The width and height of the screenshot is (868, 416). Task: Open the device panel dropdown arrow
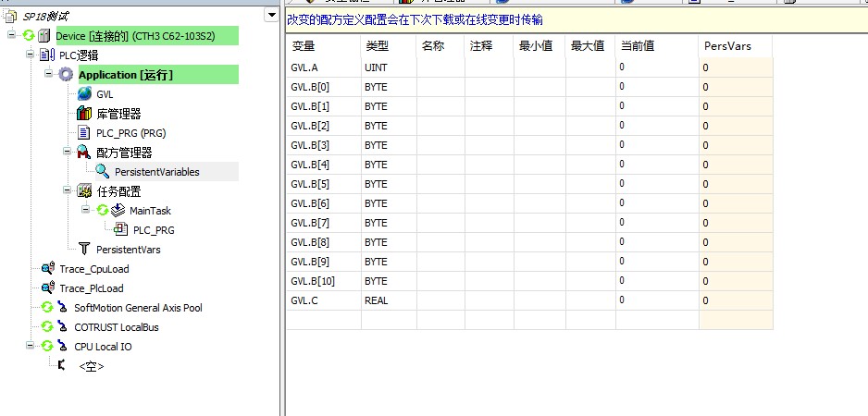coord(271,15)
